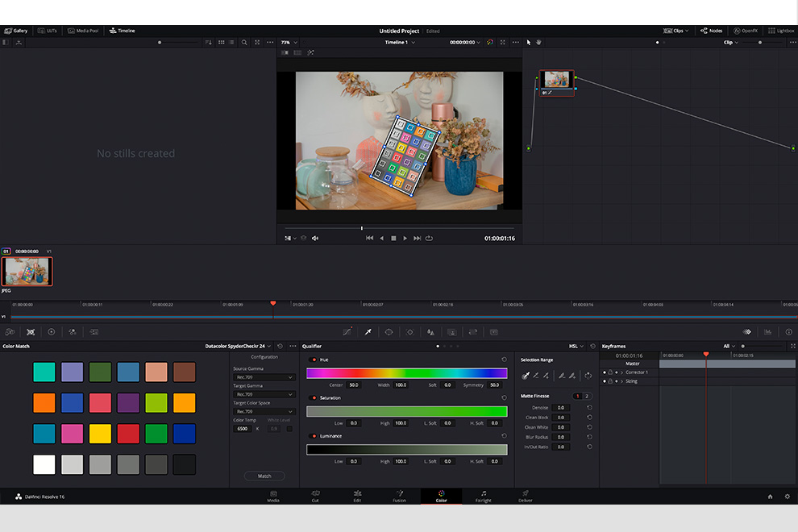Open the Datacolor SpyderCheckr 24 chart dropdown
The height and width of the screenshot is (532, 798).
coord(238,346)
